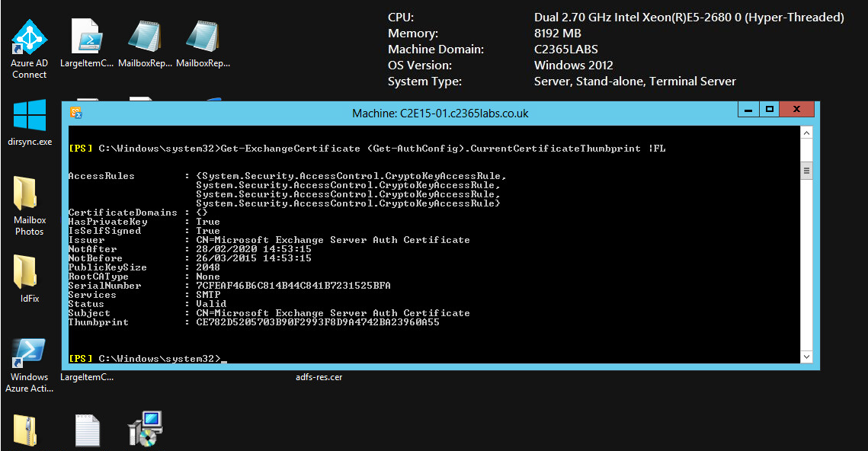
Task: Launch Windows Azure Active Directory PowerShell shortcut
Action: [29, 365]
